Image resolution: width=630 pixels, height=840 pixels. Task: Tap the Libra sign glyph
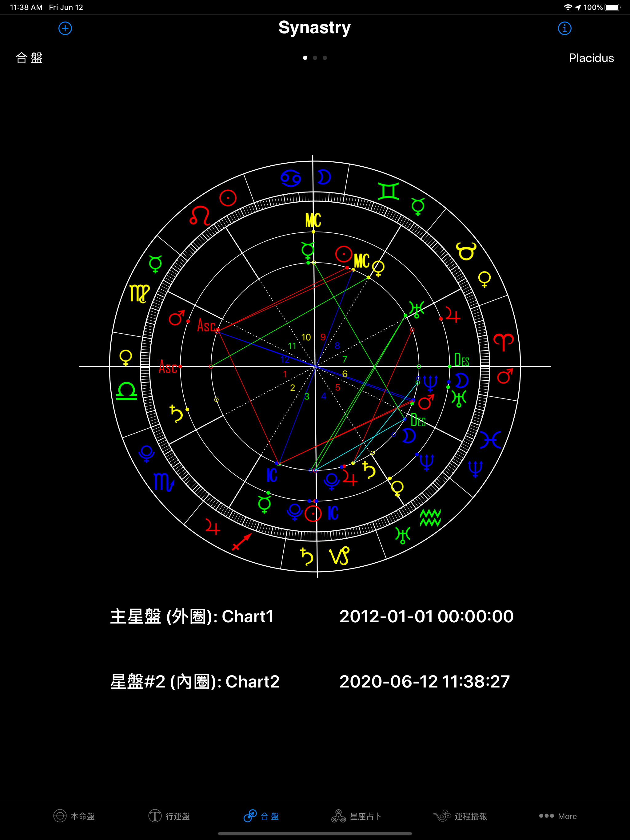(126, 391)
